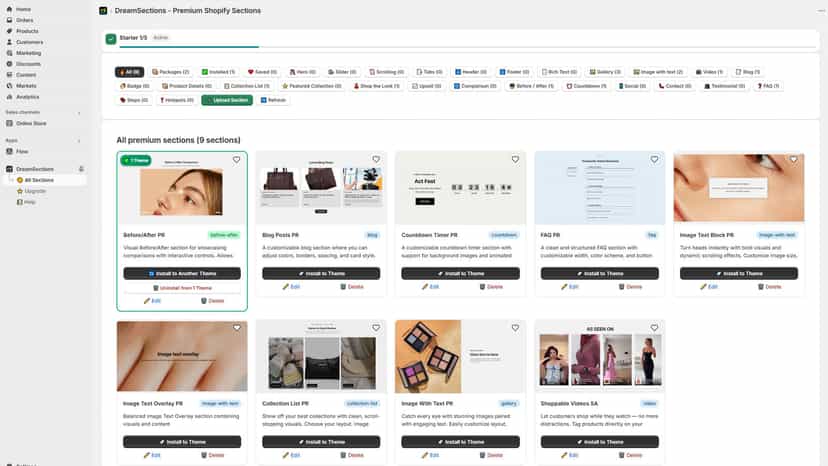828x466 pixels.
Task: Filter by Packages category
Action: pyautogui.click(x=171, y=72)
